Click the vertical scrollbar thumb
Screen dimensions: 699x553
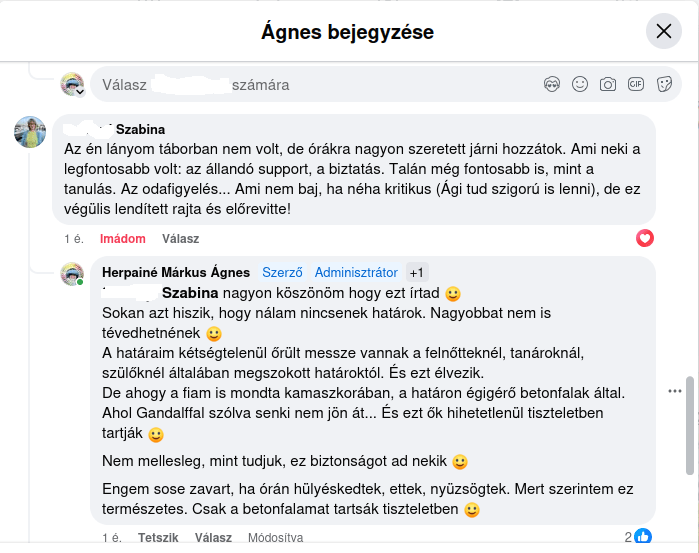(688, 420)
